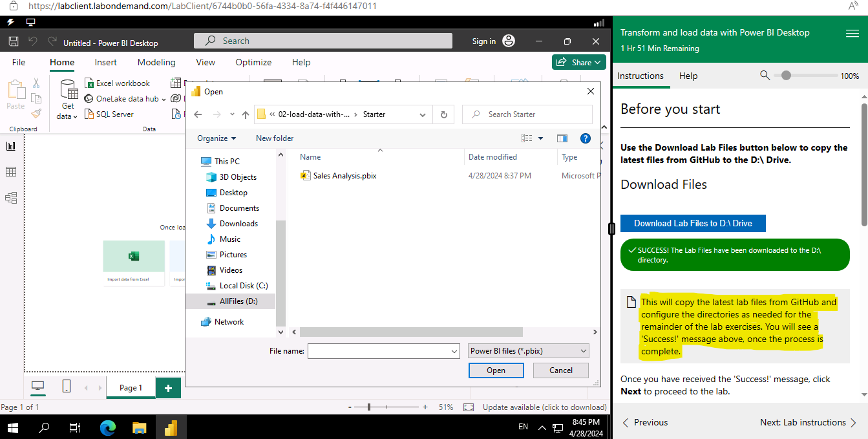Open the Windows Start menu
The width and height of the screenshot is (868, 439).
[x=13, y=427]
